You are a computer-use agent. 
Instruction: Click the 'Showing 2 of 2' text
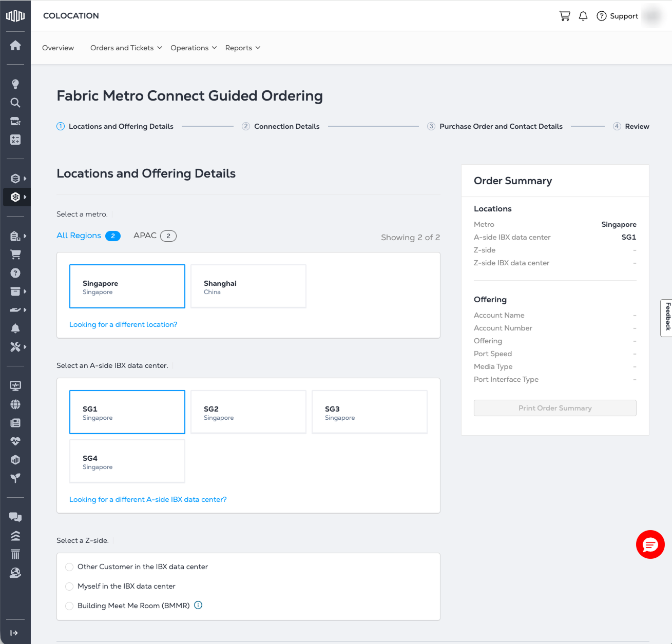411,237
